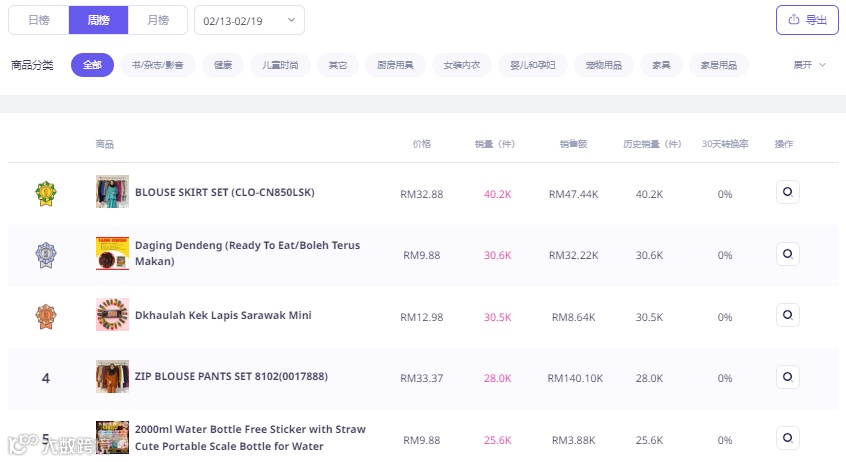The height and width of the screenshot is (462, 846).
Task: Open details icon for Dkhaulah Kek Lapis row
Action: 787,315
